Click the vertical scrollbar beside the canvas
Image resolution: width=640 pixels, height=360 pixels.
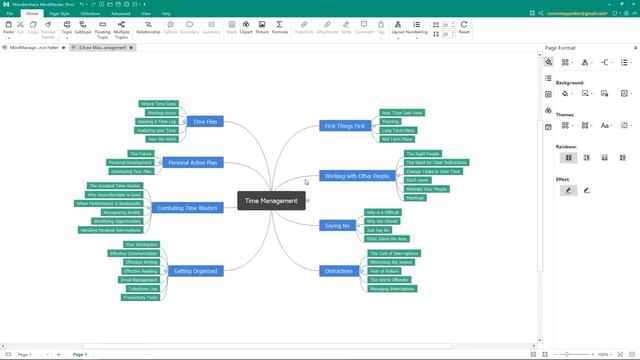tap(540, 196)
